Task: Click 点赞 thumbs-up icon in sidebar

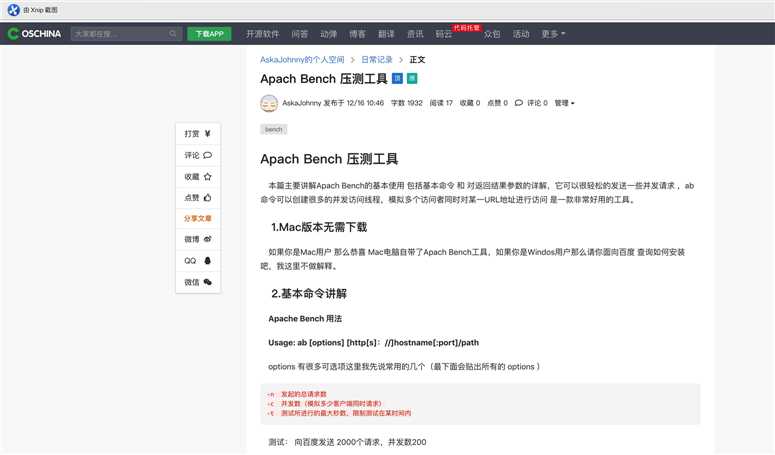Action: tap(208, 198)
